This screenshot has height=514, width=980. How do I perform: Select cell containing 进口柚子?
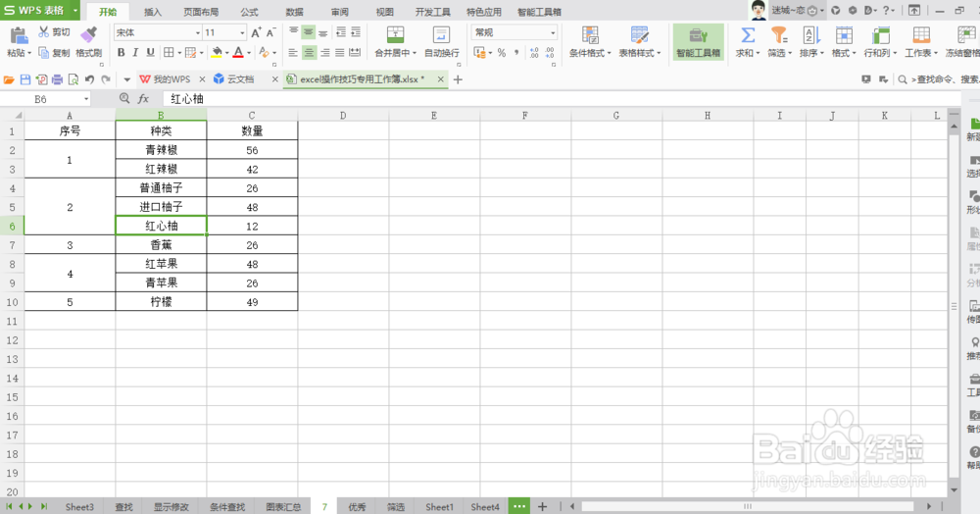pos(162,207)
